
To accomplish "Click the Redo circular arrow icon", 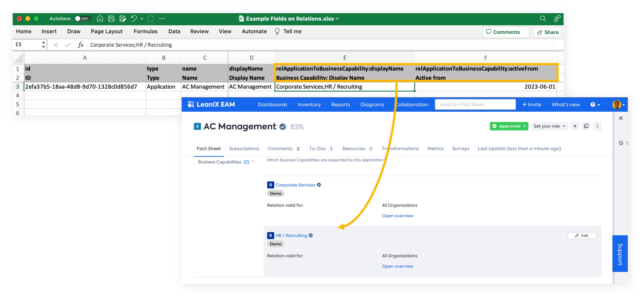I will (x=150, y=19).
